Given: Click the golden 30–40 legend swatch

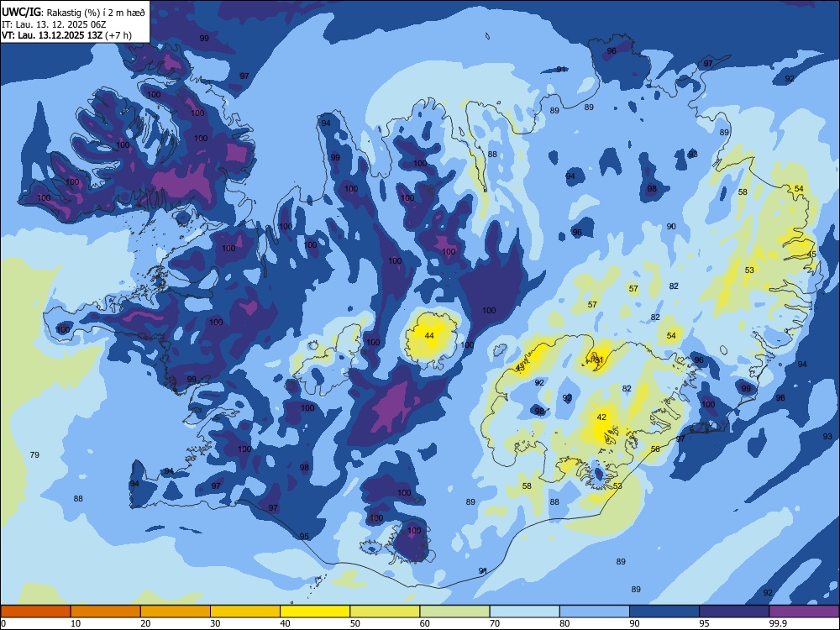Looking at the screenshot, I should click(245, 612).
